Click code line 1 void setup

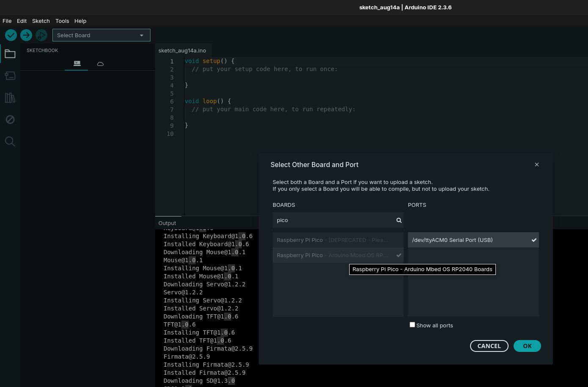coord(209,61)
